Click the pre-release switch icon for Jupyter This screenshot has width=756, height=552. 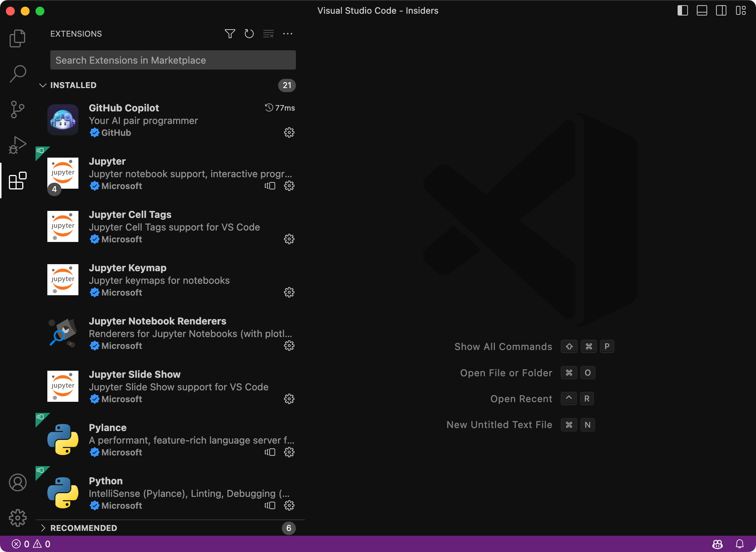270,186
